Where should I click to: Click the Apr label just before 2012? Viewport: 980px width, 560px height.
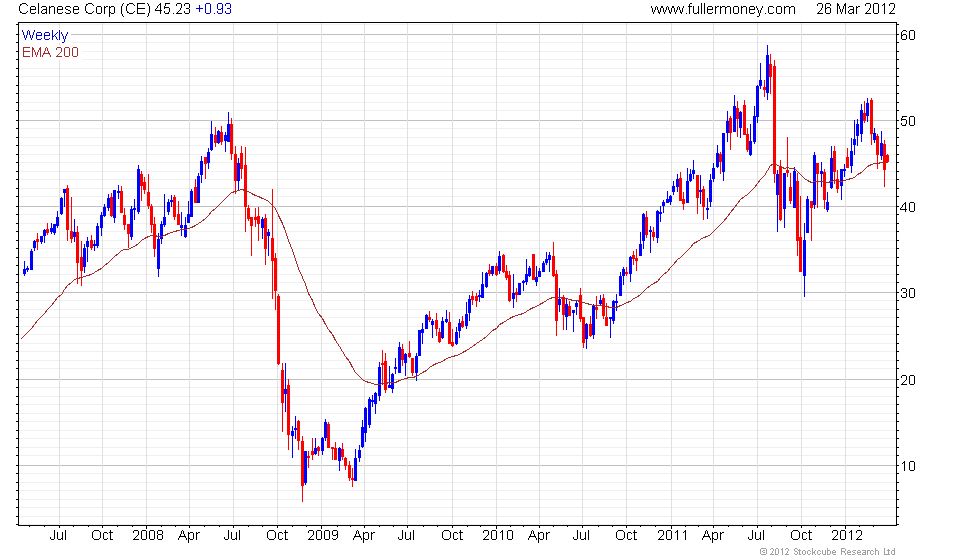(x=713, y=536)
